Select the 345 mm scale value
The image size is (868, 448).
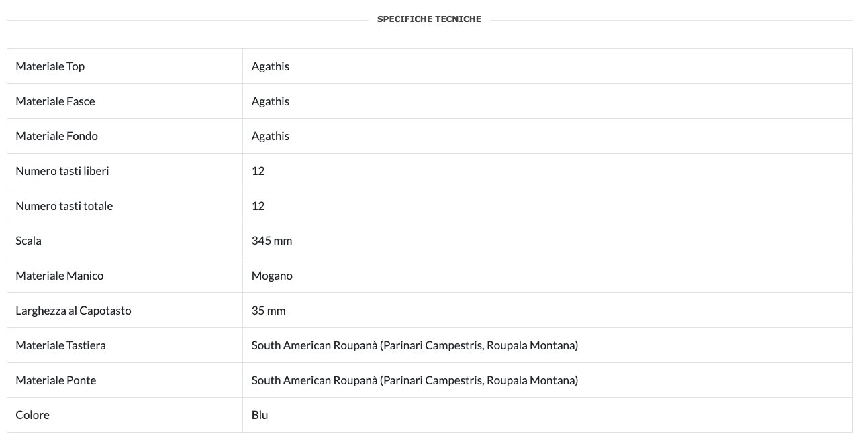click(x=272, y=241)
